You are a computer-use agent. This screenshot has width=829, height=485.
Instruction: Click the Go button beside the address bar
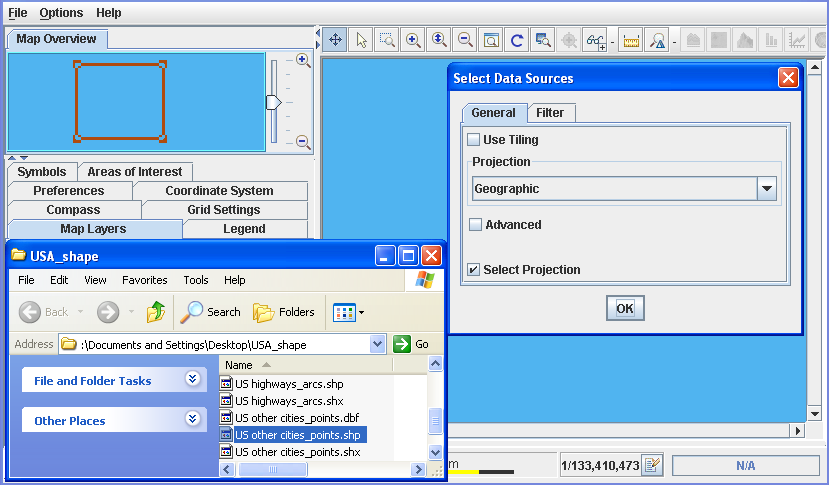[411, 344]
